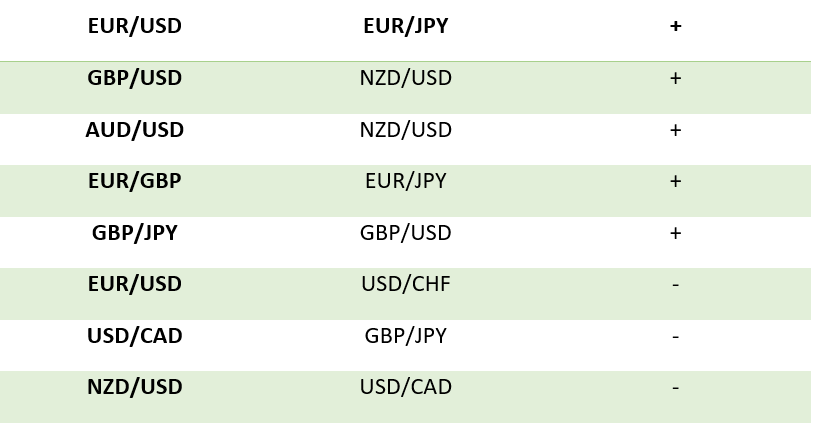Select the bold NZD/USD cell
813x424 pixels.
135,387
